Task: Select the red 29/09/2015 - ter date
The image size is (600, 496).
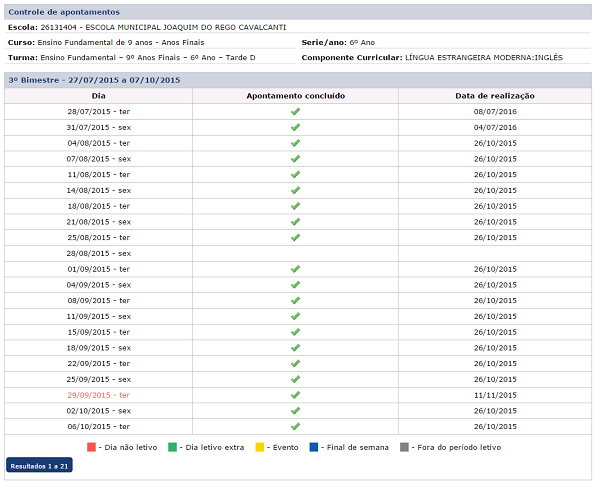Action: coord(98,395)
